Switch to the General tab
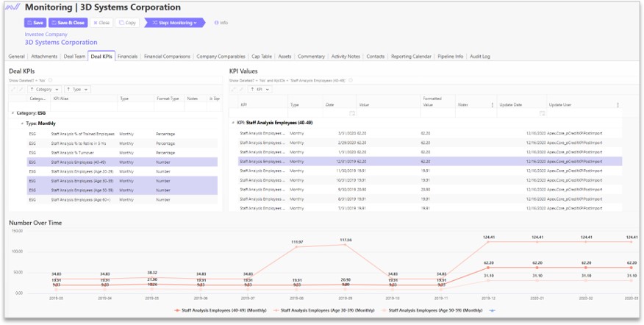Screen dimensions: 644x325 click(x=16, y=57)
